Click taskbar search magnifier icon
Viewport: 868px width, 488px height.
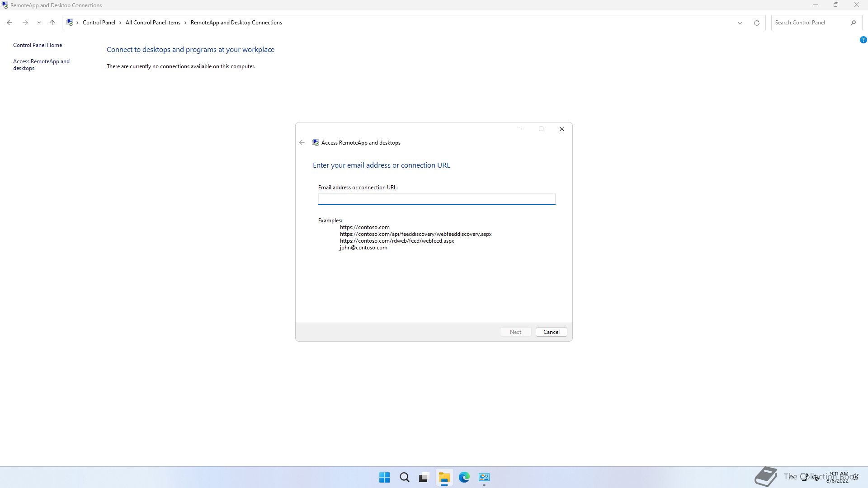click(x=405, y=477)
